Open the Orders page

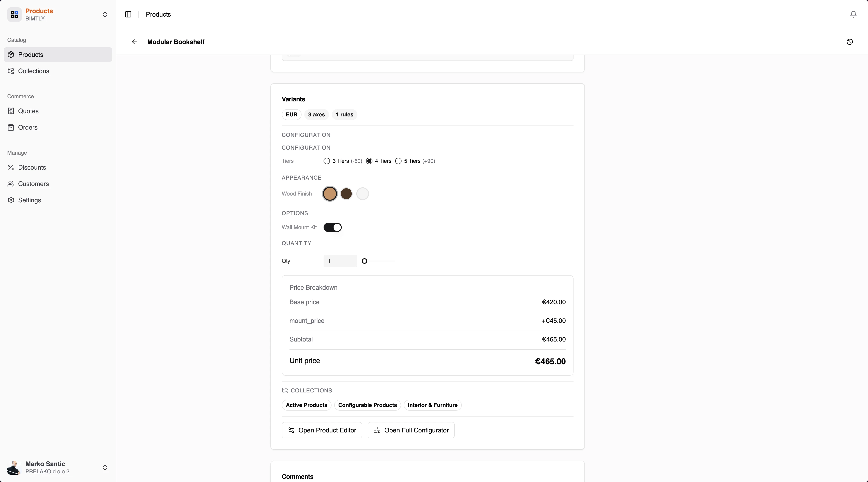pos(28,127)
